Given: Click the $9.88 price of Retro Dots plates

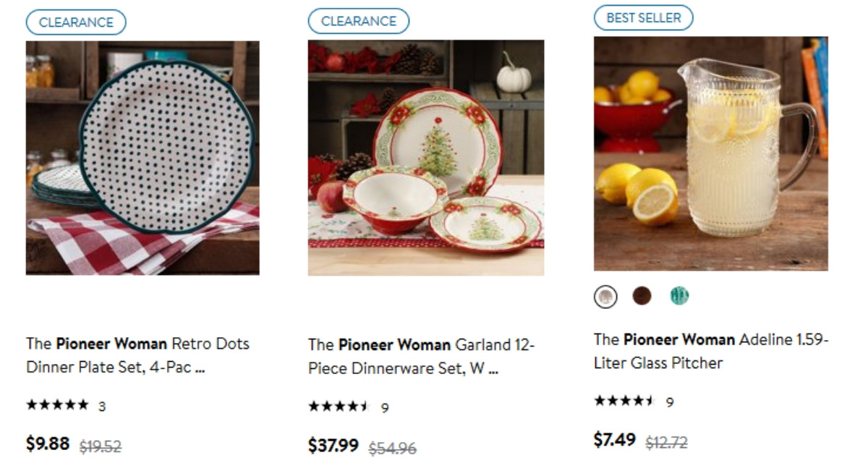Looking at the screenshot, I should click(47, 443).
